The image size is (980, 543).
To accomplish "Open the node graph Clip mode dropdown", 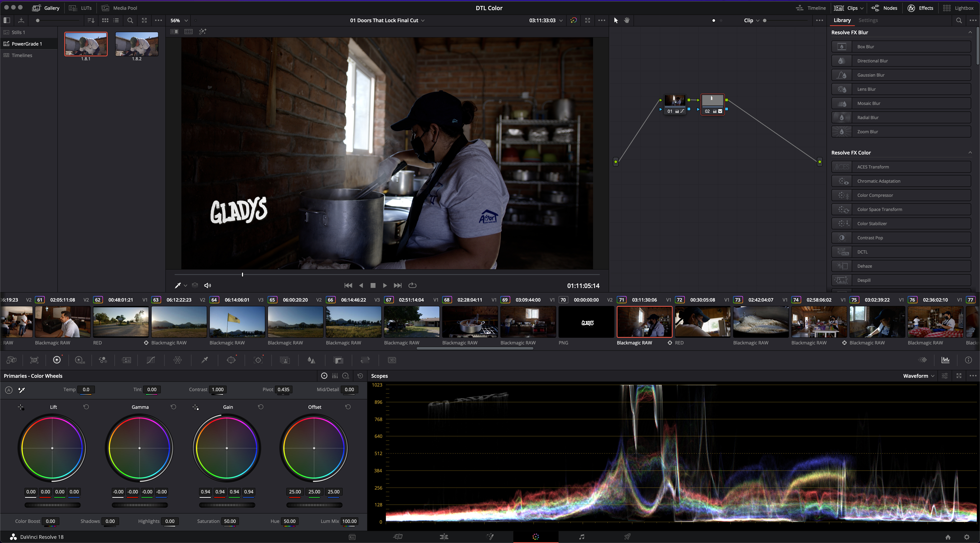I will [x=752, y=20].
